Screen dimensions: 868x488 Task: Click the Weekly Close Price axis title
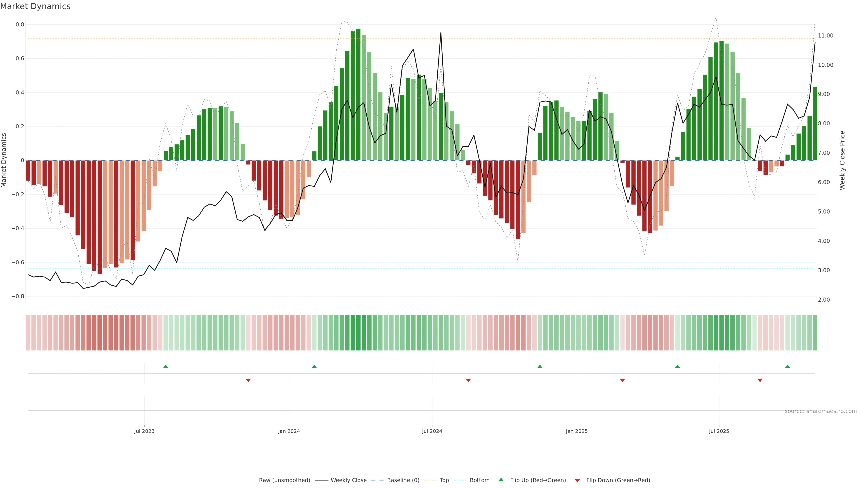tap(842, 160)
